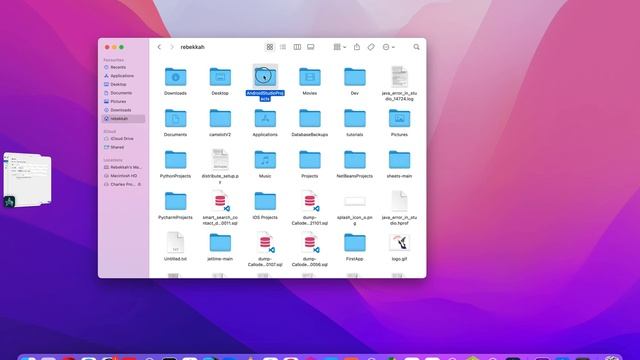Screen dimensions: 640x360
Task: Select the Music folder icon
Action: pos(265,160)
